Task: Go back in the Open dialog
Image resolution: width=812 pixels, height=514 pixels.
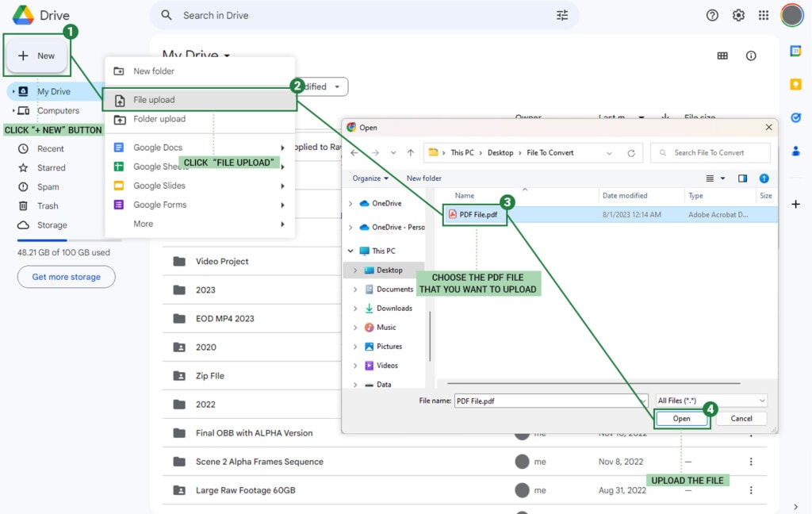Action: (354, 153)
